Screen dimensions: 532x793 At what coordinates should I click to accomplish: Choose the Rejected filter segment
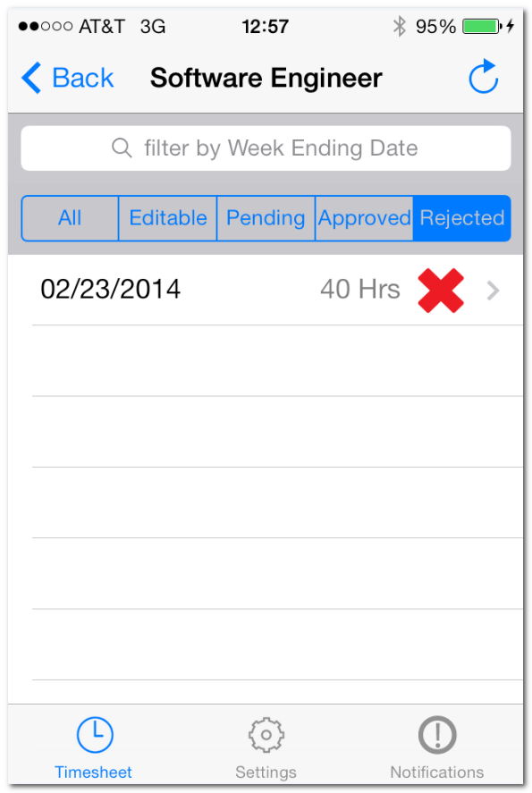point(462,218)
